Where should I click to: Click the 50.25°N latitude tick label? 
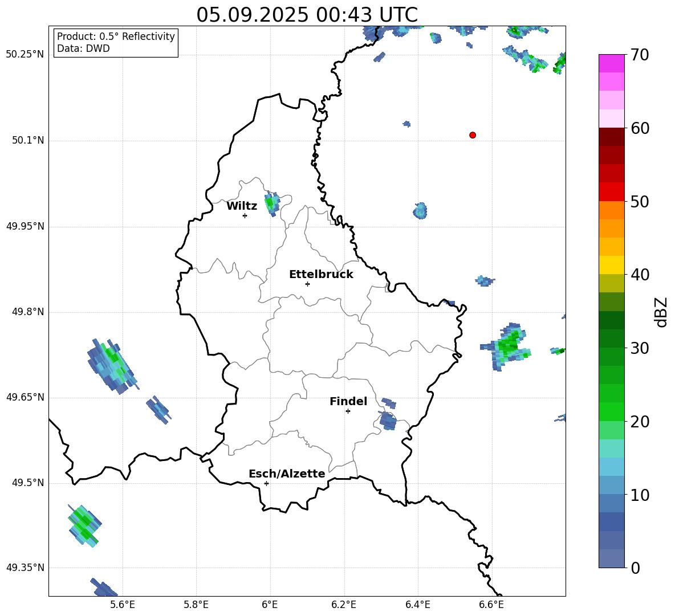point(25,55)
